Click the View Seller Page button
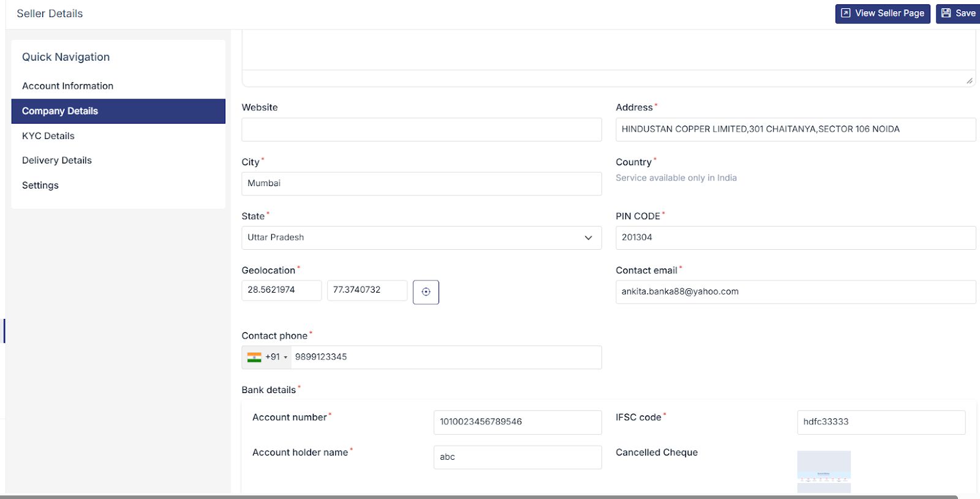Image resolution: width=980 pixels, height=499 pixels. (x=883, y=13)
